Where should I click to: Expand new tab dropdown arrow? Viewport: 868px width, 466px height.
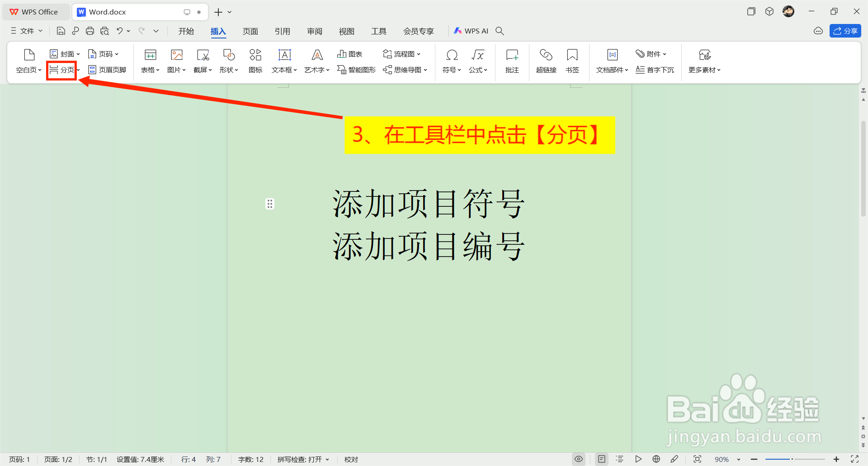[x=230, y=12]
